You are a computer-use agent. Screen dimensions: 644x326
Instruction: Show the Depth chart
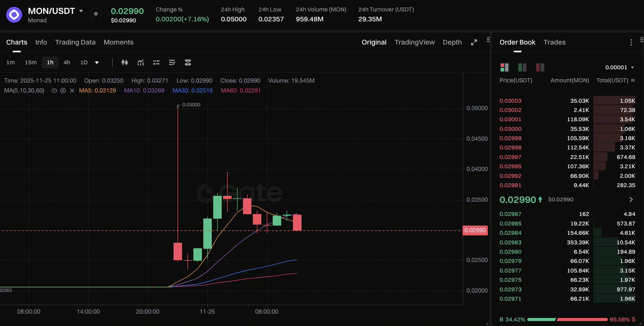[452, 42]
